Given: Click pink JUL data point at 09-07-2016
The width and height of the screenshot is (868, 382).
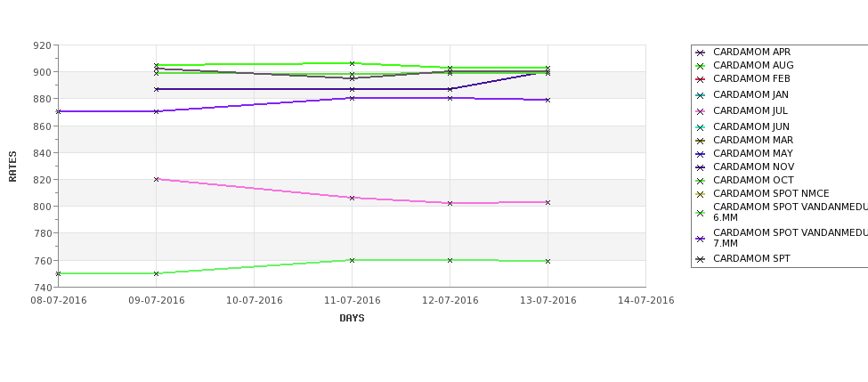Looking at the screenshot, I should point(156,179).
